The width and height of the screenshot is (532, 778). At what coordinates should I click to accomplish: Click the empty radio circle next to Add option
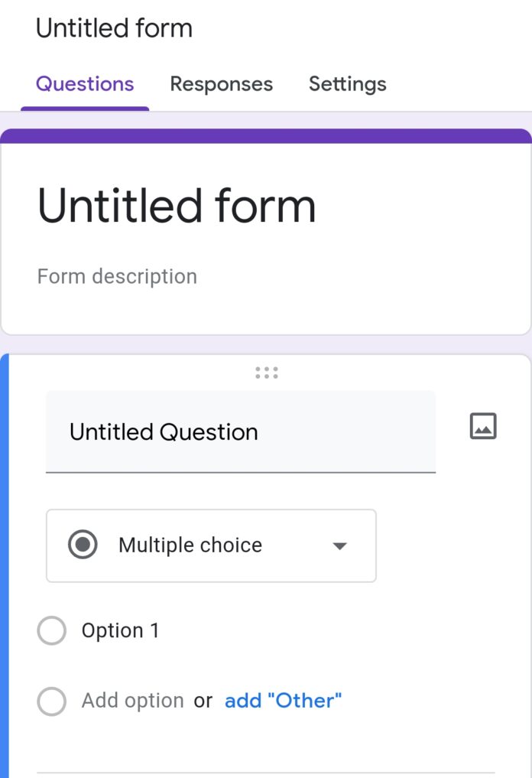[x=51, y=701]
